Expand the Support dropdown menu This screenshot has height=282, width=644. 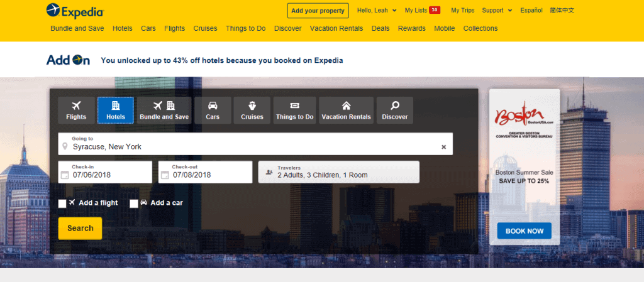(x=497, y=11)
